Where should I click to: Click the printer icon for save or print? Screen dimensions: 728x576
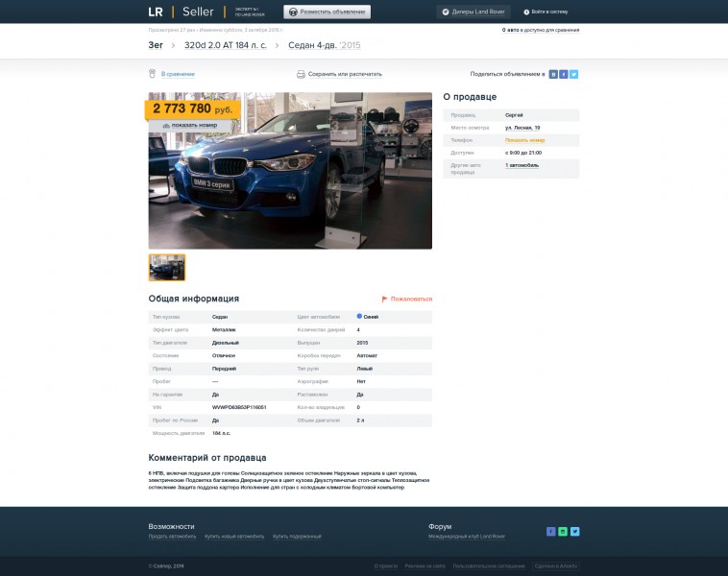pos(301,74)
